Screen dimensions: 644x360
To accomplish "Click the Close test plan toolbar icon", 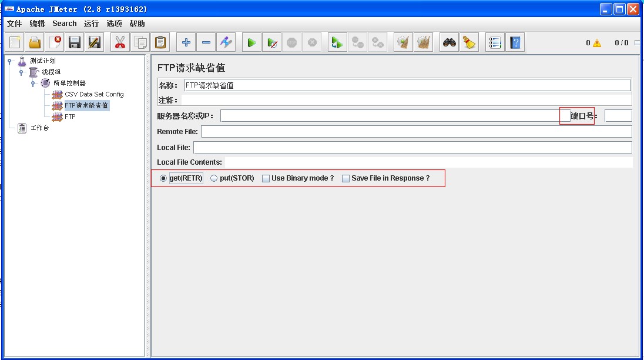I will [x=55, y=42].
